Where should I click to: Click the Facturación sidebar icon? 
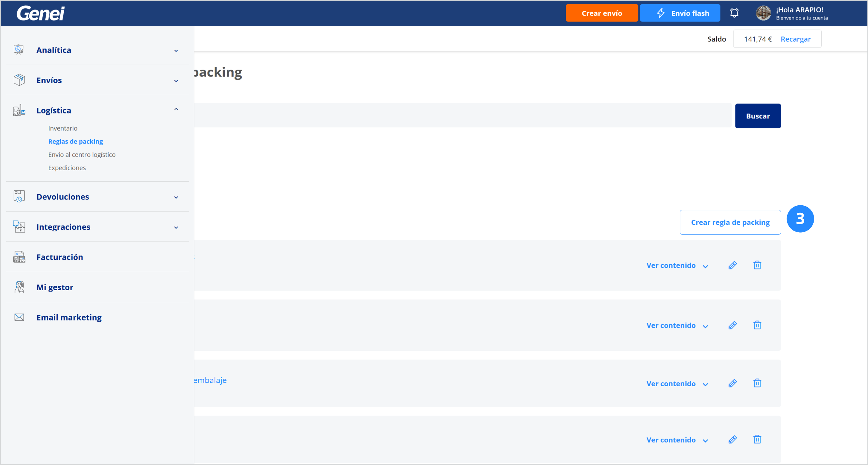pos(19,257)
